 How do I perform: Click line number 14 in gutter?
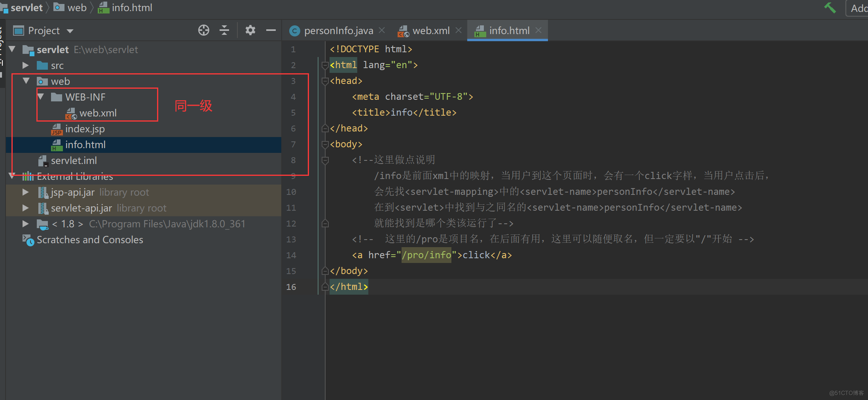(x=291, y=255)
